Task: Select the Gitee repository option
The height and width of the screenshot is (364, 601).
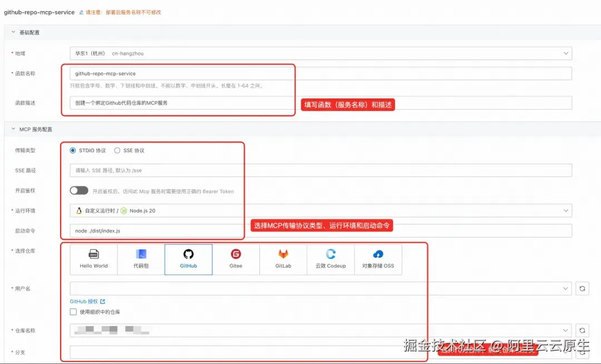Action: [236, 259]
